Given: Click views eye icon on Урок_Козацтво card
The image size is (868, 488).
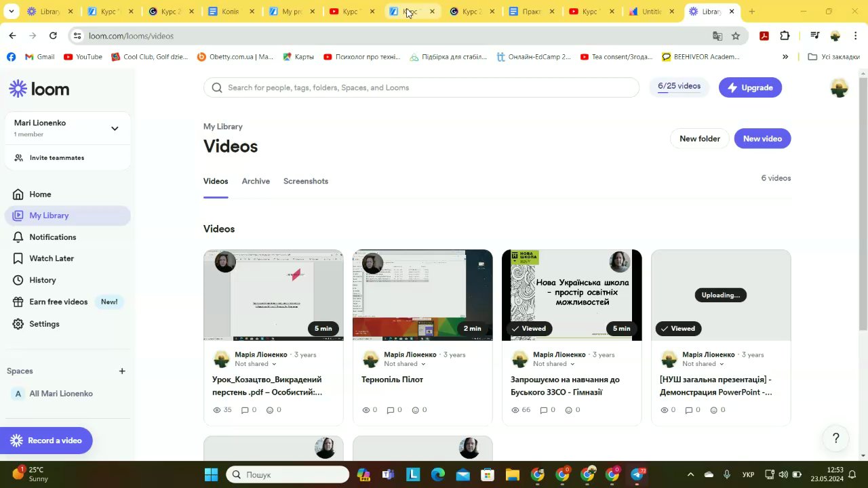Looking at the screenshot, I should [x=217, y=410].
